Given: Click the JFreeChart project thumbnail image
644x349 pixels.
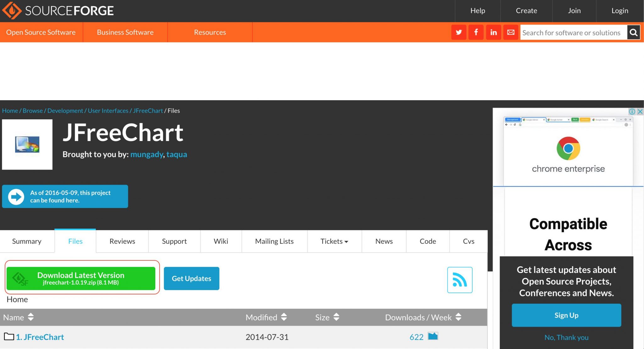Looking at the screenshot, I should 27,145.
